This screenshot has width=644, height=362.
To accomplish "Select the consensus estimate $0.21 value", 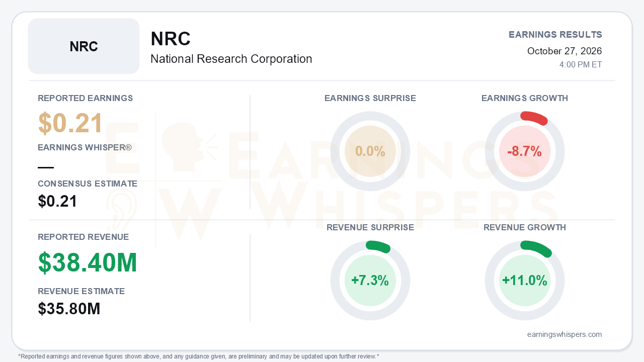I will point(58,201).
